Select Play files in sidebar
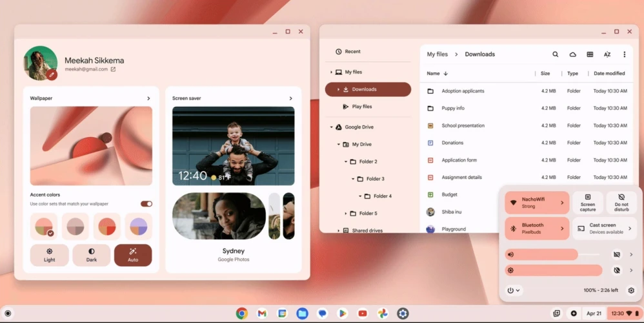The width and height of the screenshot is (644, 323). (361, 107)
